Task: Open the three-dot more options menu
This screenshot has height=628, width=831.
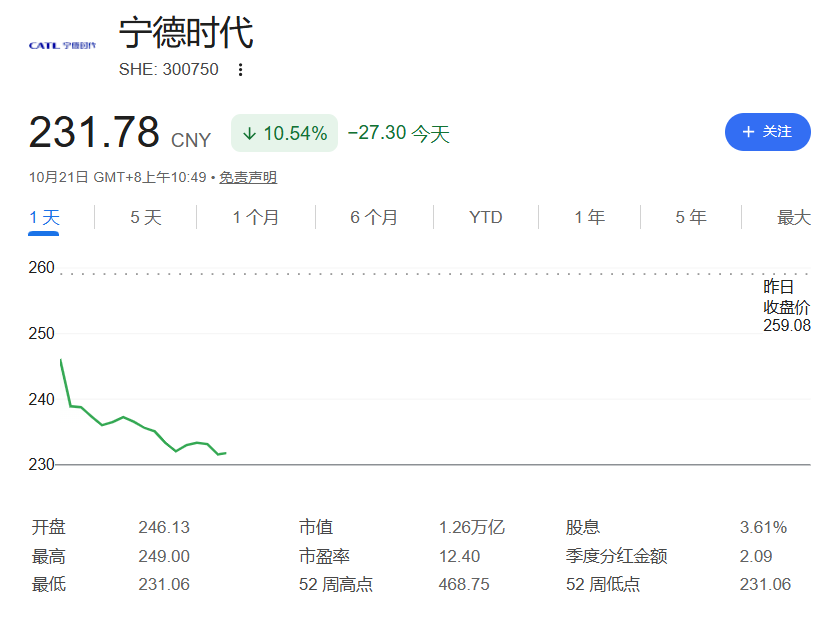Action: pyautogui.click(x=241, y=69)
